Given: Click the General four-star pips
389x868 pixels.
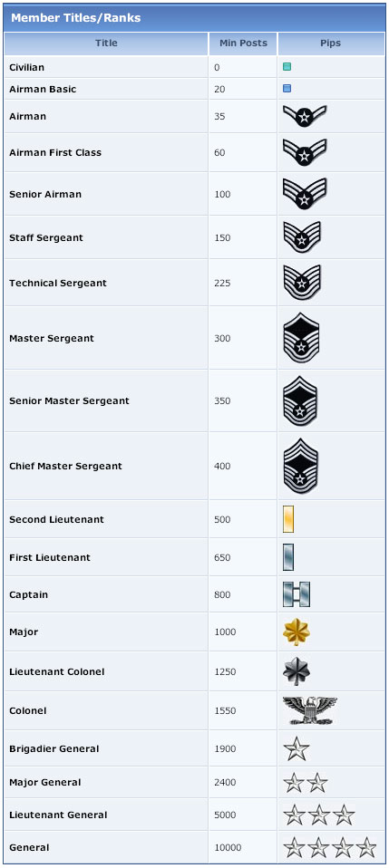Looking at the screenshot, I should 330,847.
